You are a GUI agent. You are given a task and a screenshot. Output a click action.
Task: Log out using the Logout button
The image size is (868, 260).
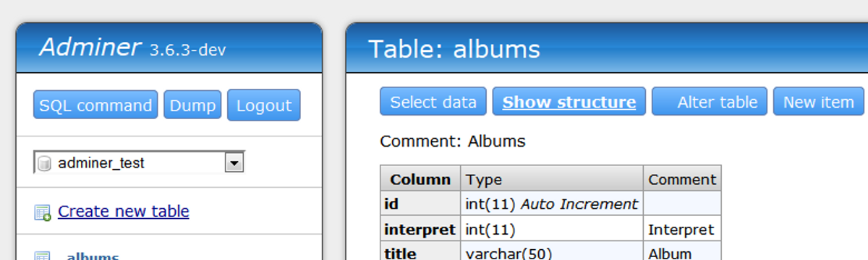coord(264,105)
